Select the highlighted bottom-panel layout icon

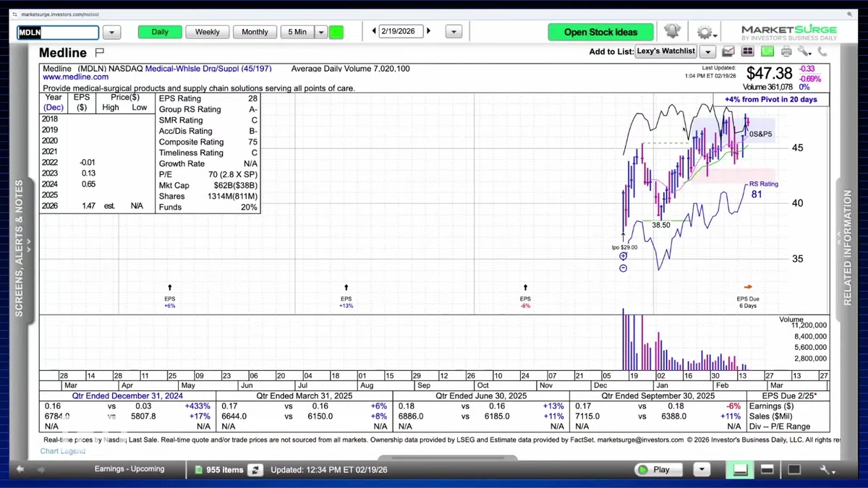pos(740,469)
